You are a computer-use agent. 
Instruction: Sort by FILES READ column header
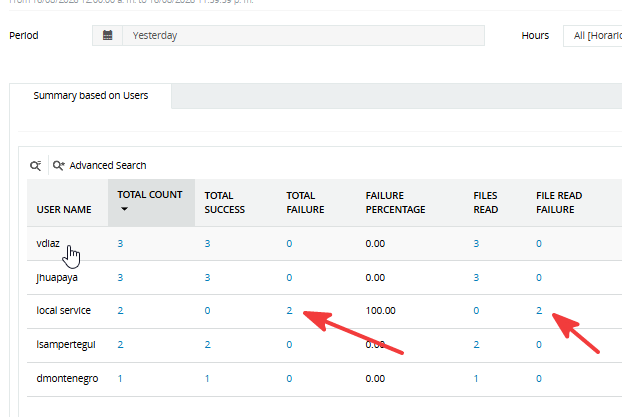[x=486, y=202]
